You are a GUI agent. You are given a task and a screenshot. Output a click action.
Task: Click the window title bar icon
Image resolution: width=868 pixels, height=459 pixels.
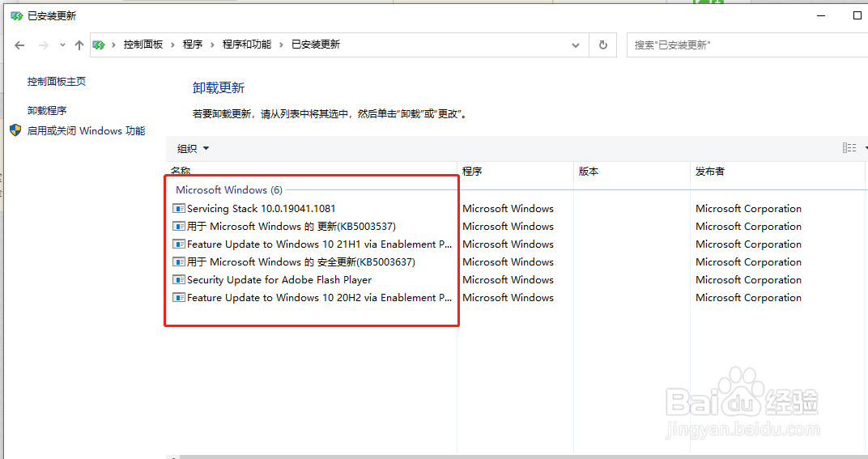click(x=17, y=16)
